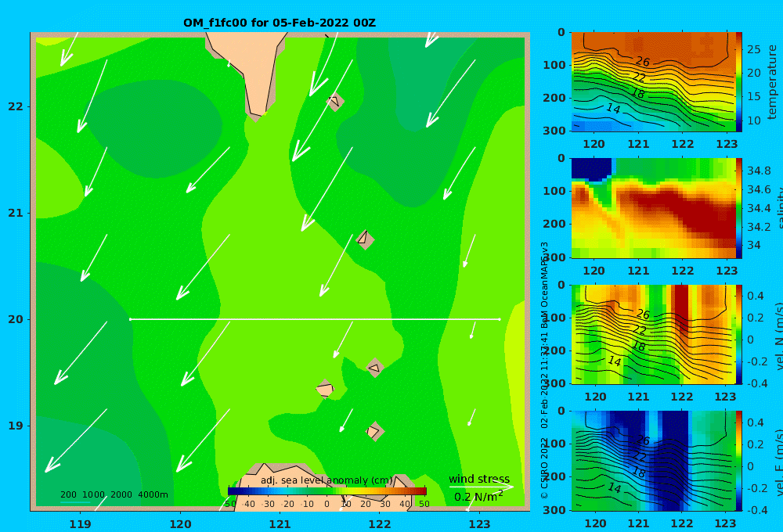The image size is (783, 532).
Task: Click the 'vel. N (m/s)' axis label
Action: 780,336
